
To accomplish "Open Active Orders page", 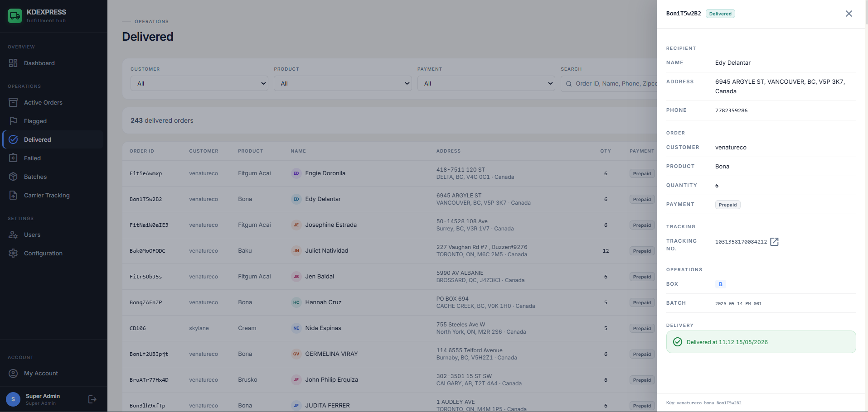I will (x=53, y=102).
